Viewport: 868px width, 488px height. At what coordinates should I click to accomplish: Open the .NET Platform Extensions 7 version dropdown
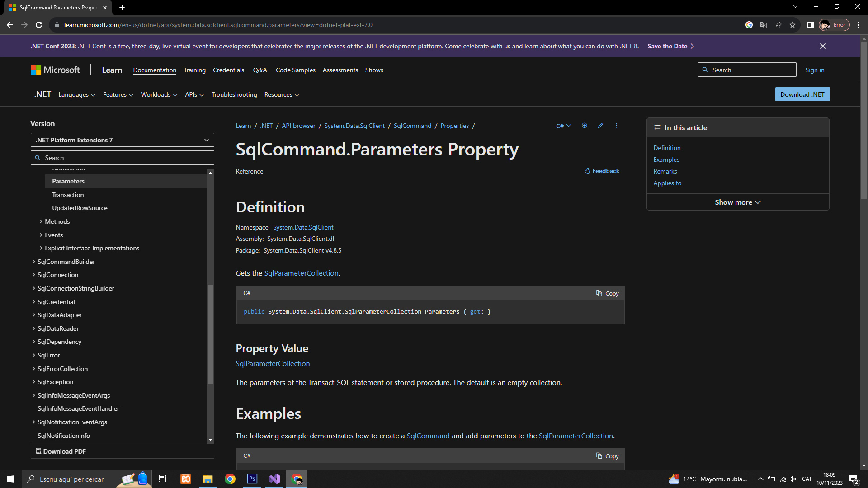coord(122,140)
